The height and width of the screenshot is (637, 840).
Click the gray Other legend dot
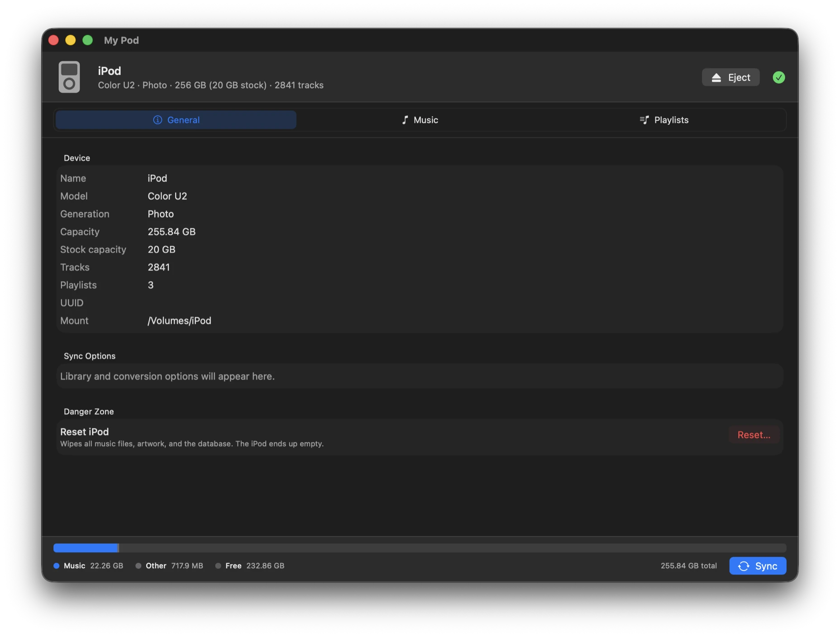[x=138, y=566]
